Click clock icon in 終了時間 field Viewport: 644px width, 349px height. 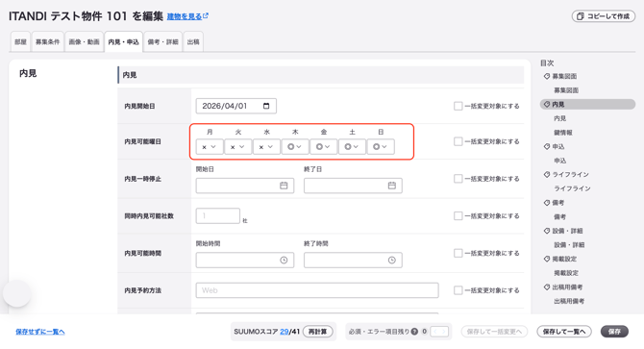pos(392,260)
